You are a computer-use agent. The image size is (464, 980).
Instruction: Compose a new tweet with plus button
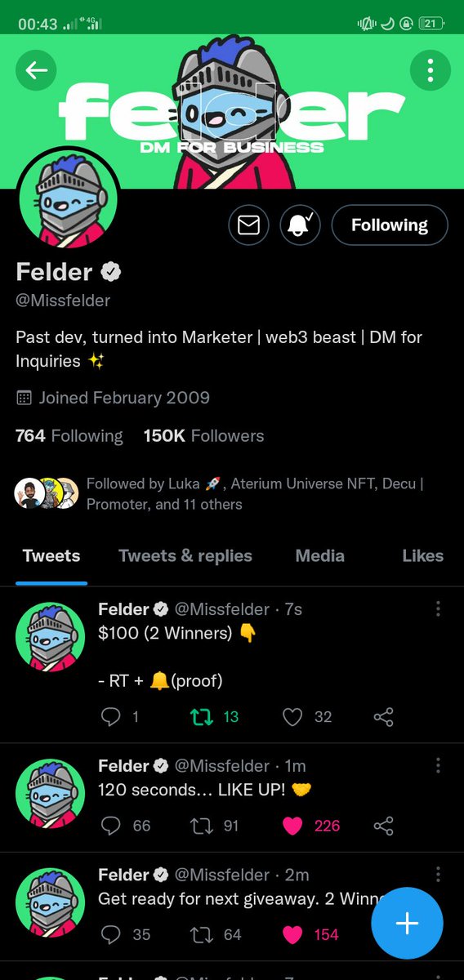[407, 923]
